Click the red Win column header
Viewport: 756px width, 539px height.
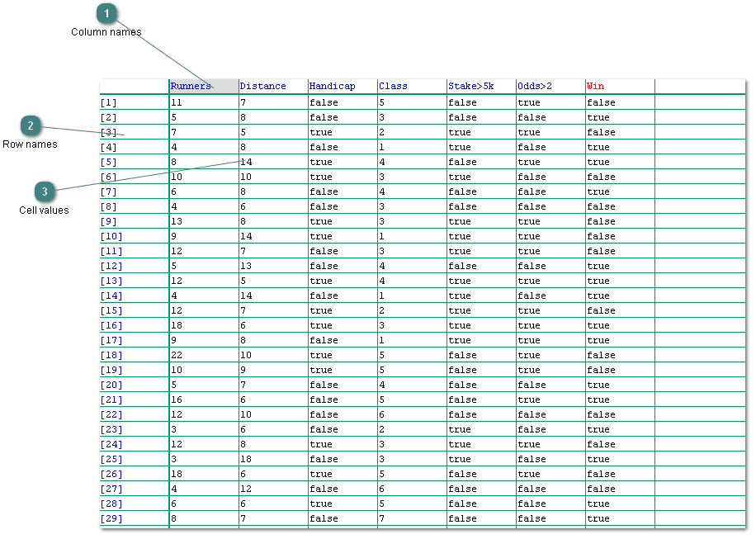(595, 86)
